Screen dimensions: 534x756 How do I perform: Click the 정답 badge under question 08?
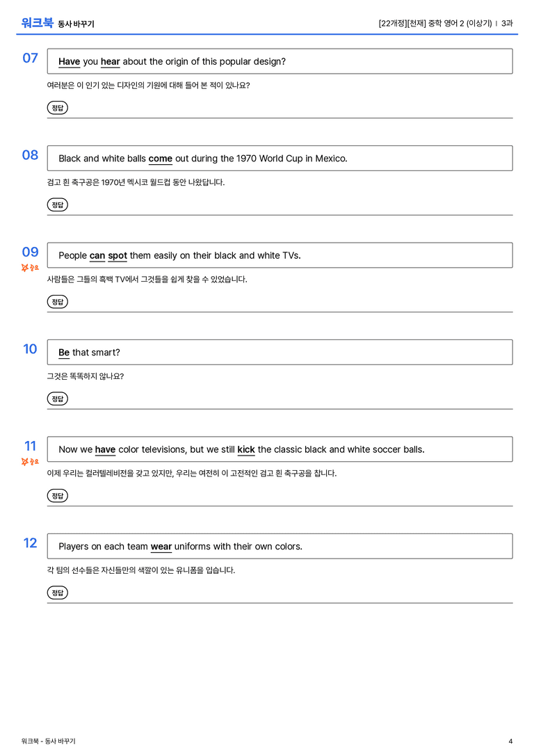click(x=57, y=204)
